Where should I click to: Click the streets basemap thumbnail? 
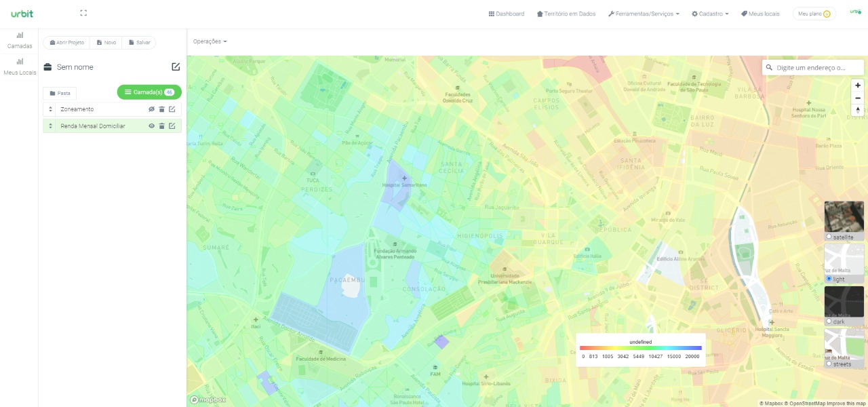tap(844, 345)
